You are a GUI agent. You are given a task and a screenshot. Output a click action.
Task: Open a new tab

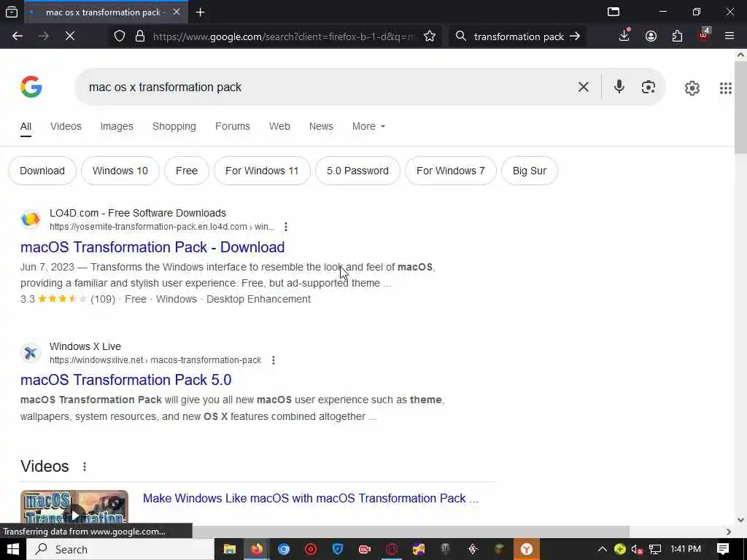pyautogui.click(x=200, y=12)
